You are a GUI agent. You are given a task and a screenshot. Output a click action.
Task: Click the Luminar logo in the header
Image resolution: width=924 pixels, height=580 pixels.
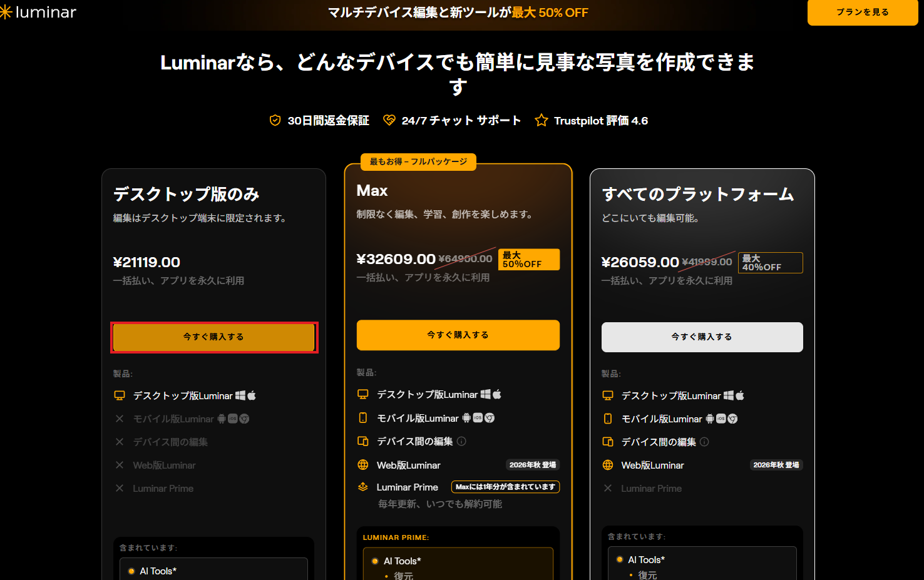[38, 12]
